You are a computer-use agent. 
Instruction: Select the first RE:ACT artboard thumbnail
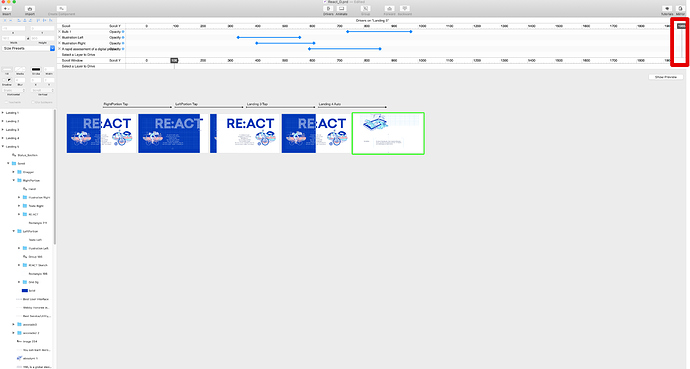[x=101, y=134]
